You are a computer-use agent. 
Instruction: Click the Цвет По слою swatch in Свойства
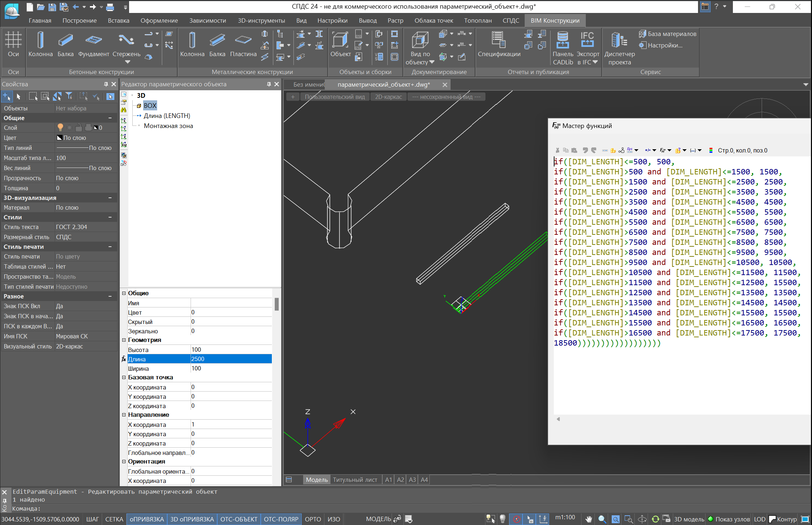(60, 138)
